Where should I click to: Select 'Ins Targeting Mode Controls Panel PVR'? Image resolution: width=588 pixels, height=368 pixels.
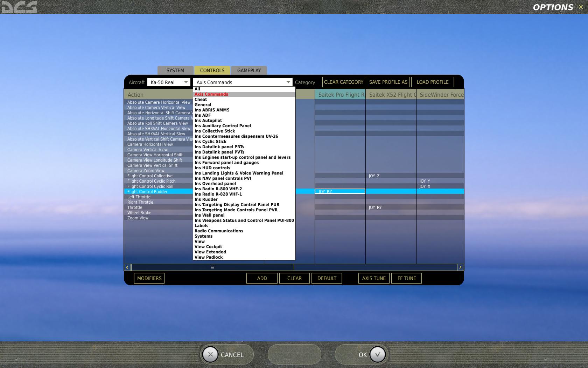click(x=244, y=210)
